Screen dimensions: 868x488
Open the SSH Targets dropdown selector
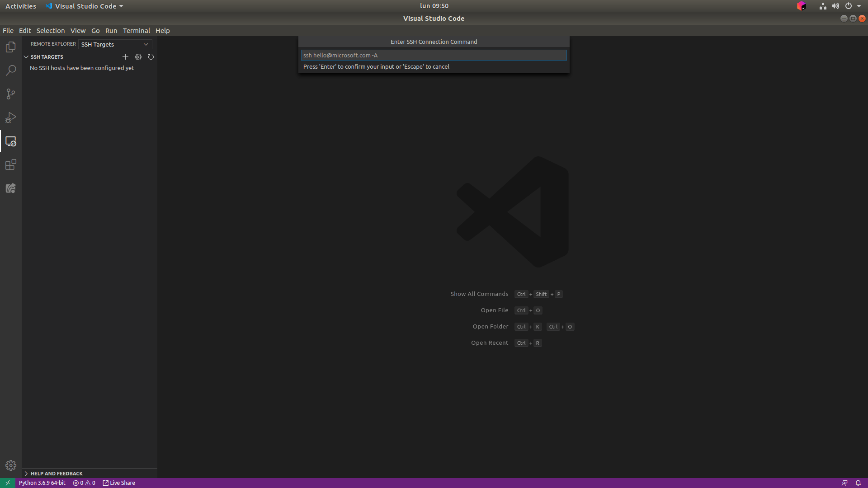(x=115, y=44)
